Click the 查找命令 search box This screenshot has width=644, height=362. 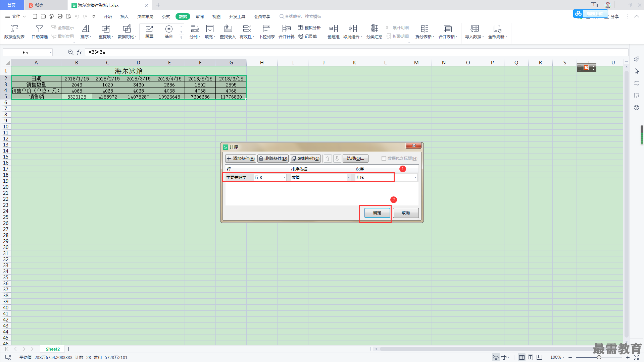[301, 16]
